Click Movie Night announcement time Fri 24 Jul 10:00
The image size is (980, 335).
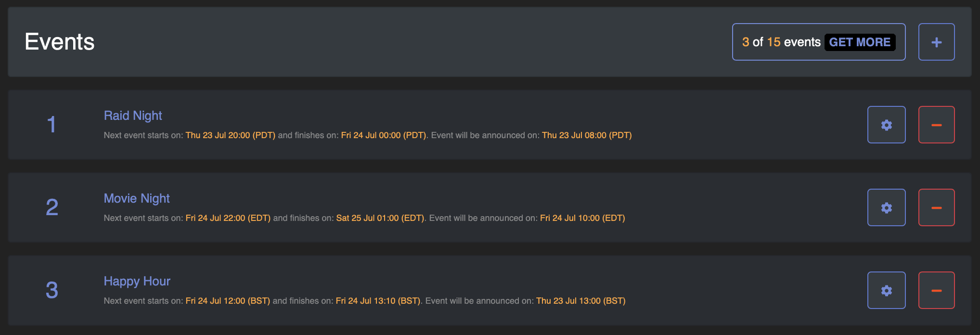582,218
